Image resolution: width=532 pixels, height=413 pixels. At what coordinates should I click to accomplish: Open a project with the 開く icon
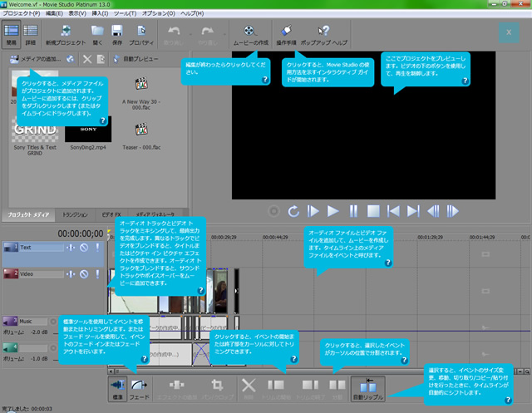97,31
